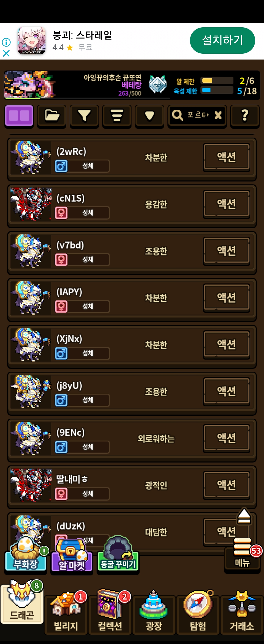The image size is (264, 644).
Task: Select the (v7bd) dragon thumbnail
Action: pos(31,251)
